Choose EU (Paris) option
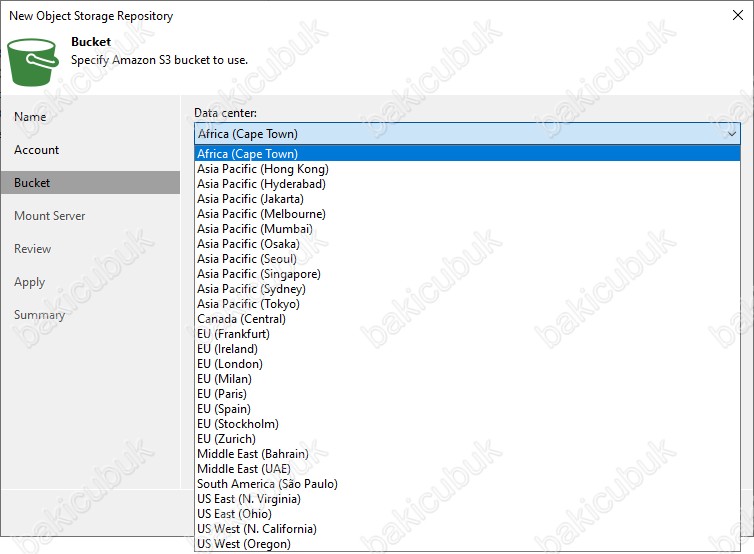 [x=467, y=394]
